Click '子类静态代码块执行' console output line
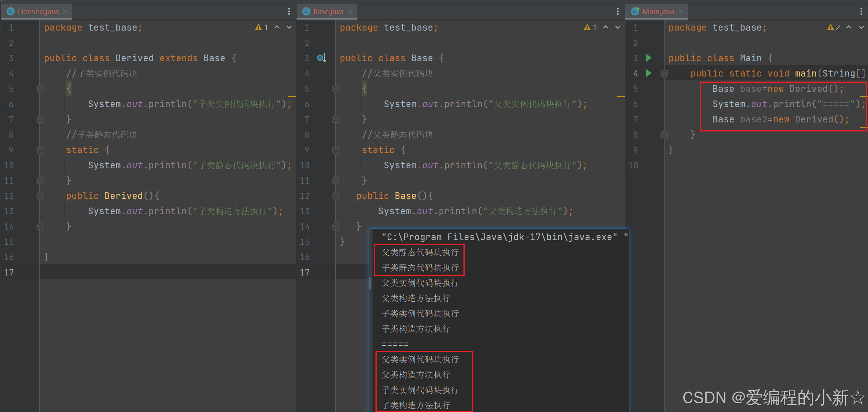 pyautogui.click(x=420, y=268)
